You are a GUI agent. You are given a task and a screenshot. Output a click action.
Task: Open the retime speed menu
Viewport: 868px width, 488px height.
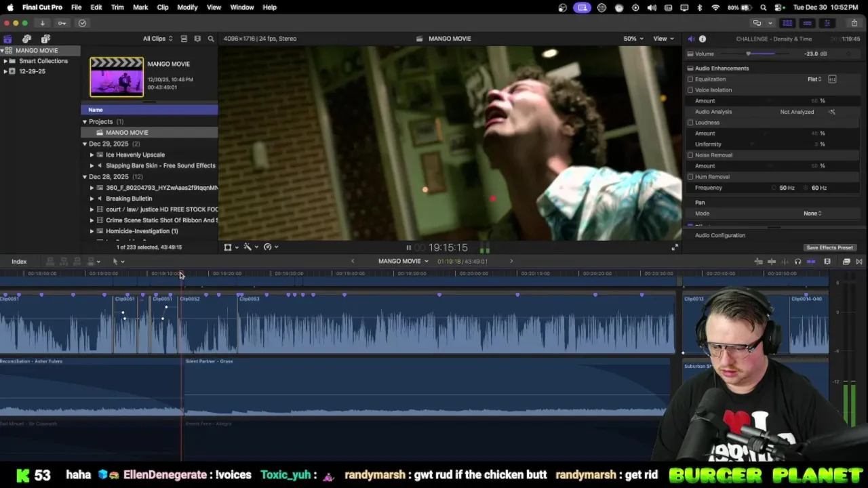pos(271,247)
